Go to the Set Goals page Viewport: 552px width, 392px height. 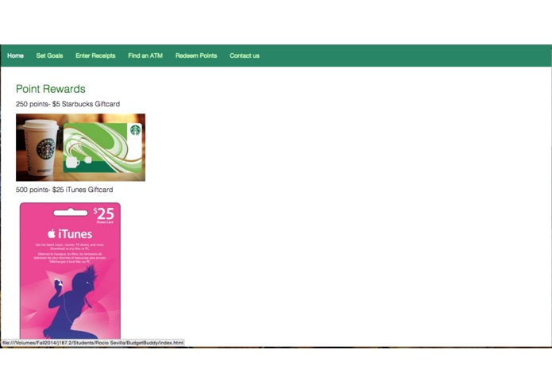(x=49, y=56)
